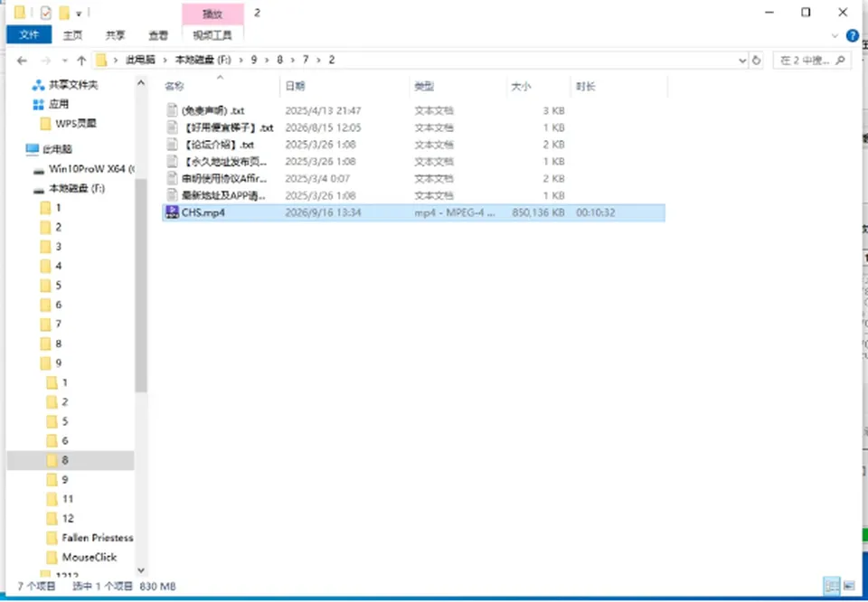Screen dimensions: 868x602
Task: Click 此电脑 in the address breadcrumb
Action: coord(141,61)
